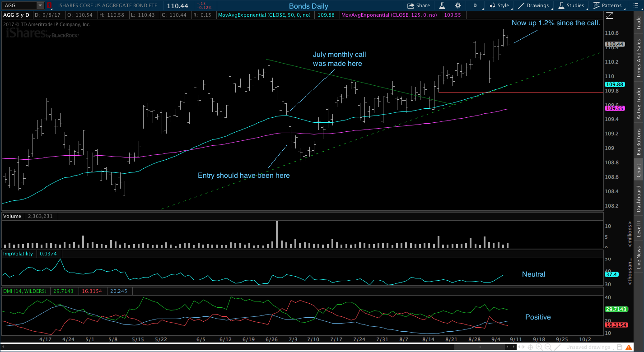Image resolution: width=644 pixels, height=352 pixels.
Task: Open the Style menu
Action: coord(499,5)
